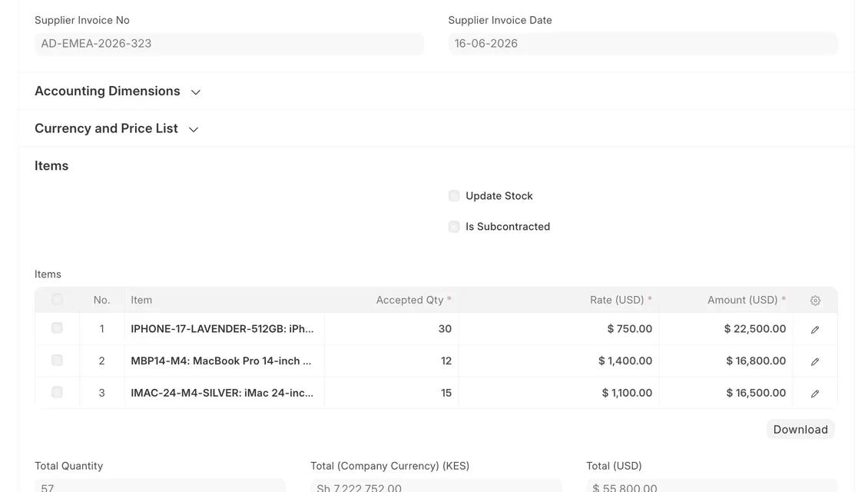Open the items table settings gear
The width and height of the screenshot is (868, 492).
click(815, 301)
